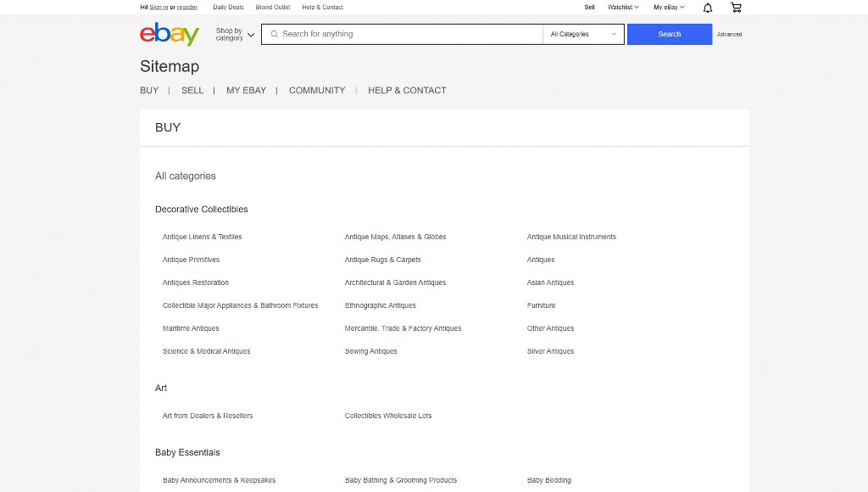Click the magnifier icon in search box
The image size is (868, 492).
(x=274, y=34)
